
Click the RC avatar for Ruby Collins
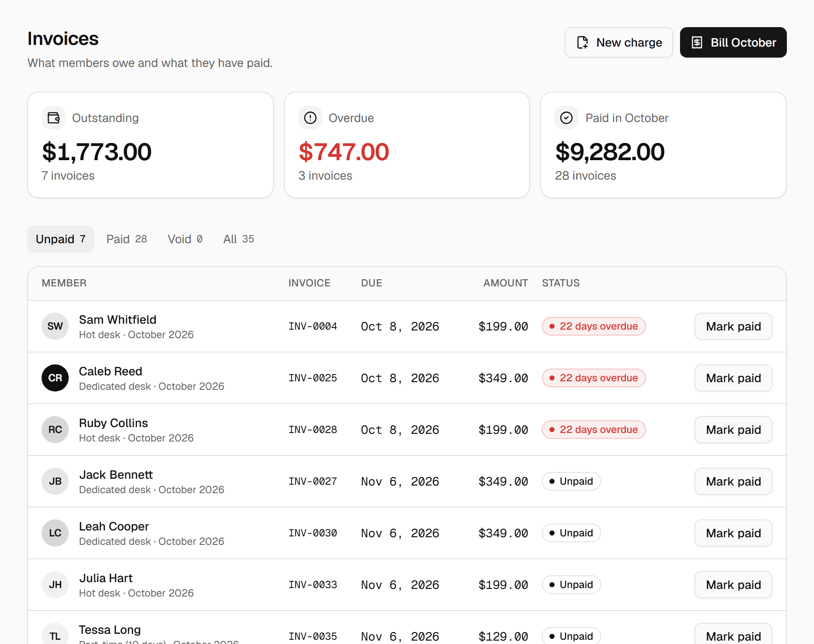[55, 430]
